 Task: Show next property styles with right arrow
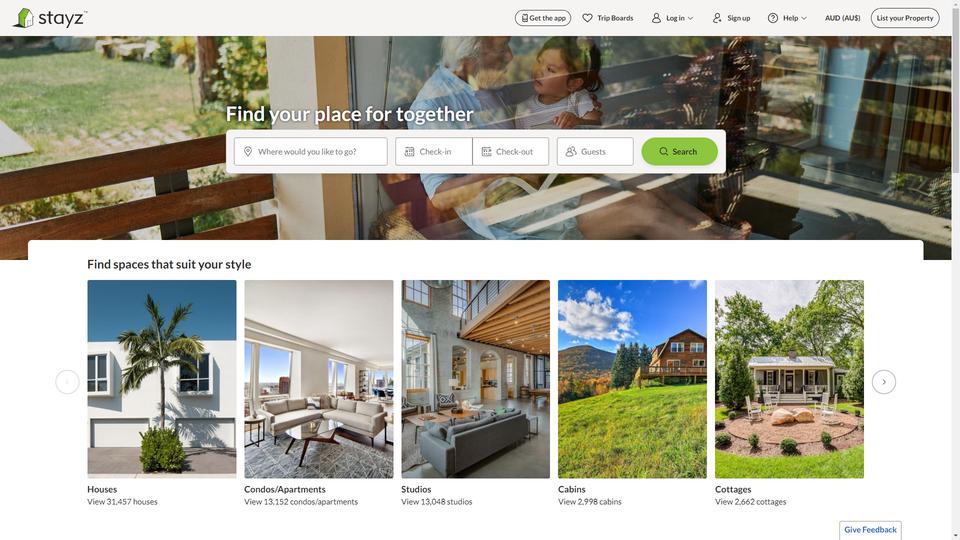click(883, 382)
